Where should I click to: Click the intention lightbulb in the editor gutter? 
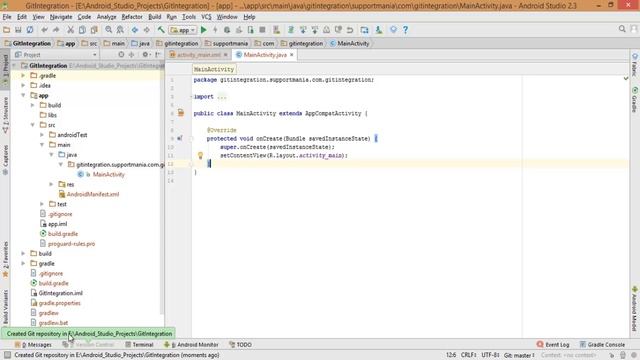pos(200,155)
